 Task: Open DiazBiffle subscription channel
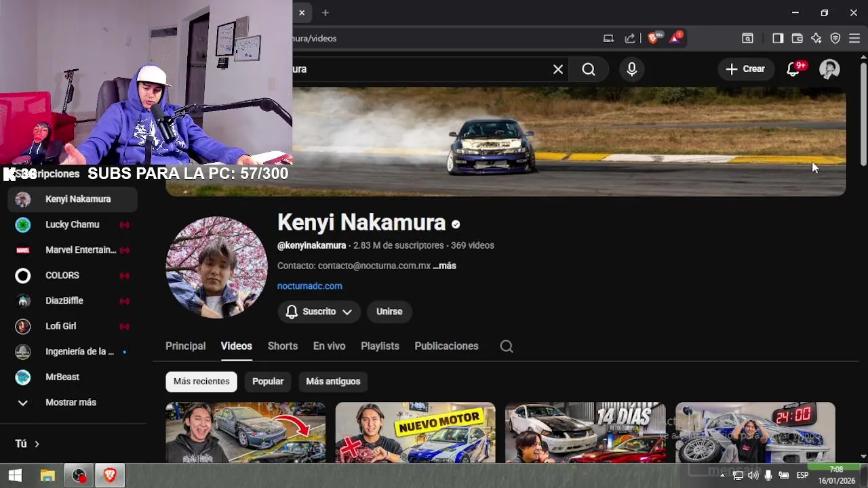[73, 301]
